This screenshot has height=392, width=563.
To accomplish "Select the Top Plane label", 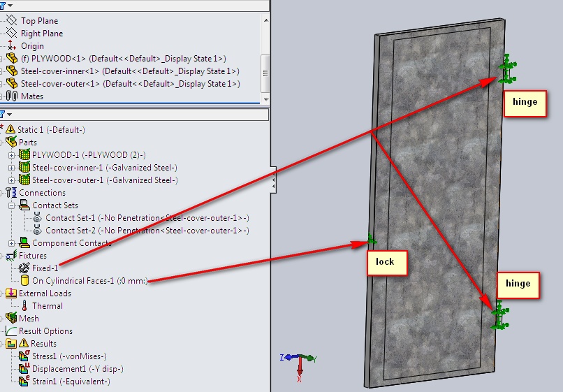I will pos(40,21).
